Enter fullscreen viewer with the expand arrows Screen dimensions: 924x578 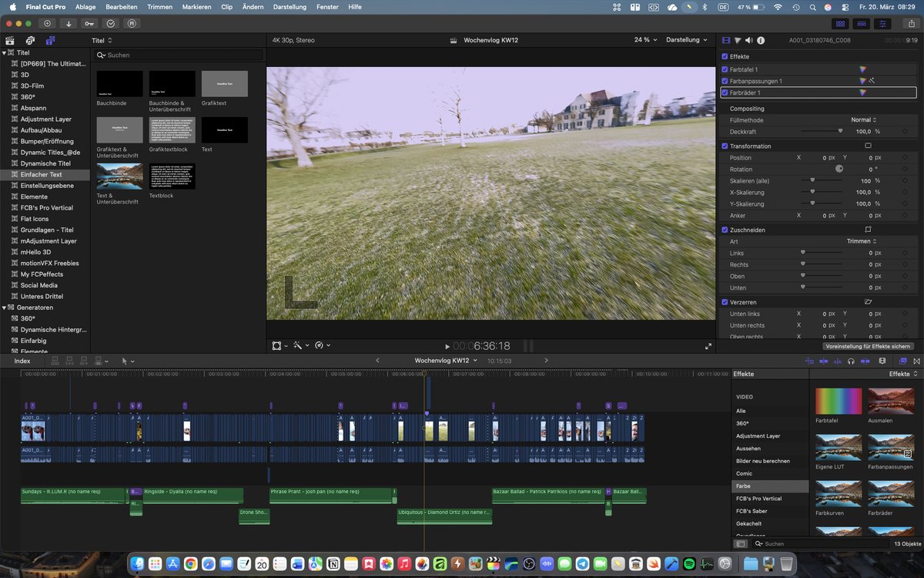coord(708,346)
